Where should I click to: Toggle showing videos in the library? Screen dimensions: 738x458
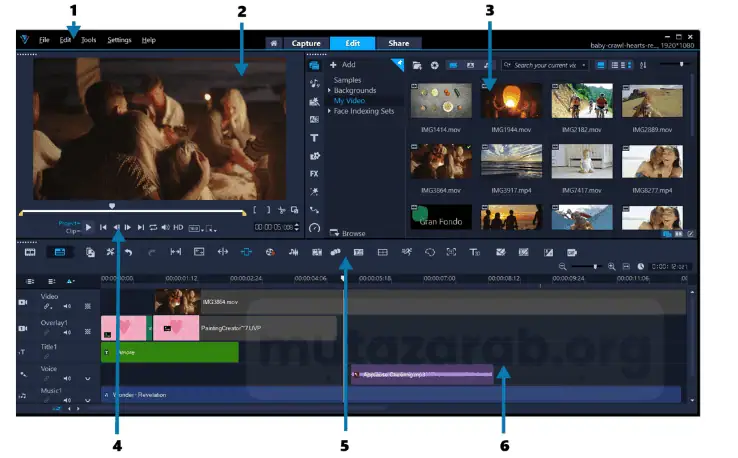453,65
